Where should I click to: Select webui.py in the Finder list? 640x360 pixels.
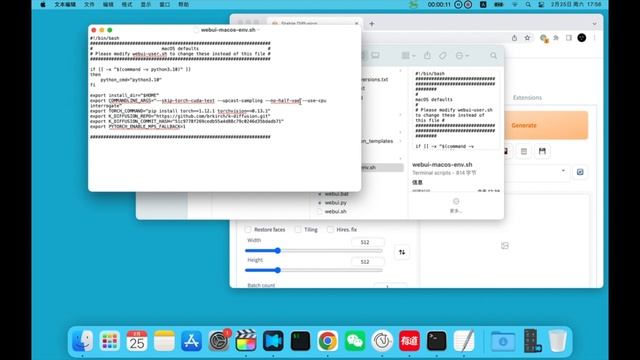pyautogui.click(x=336, y=202)
